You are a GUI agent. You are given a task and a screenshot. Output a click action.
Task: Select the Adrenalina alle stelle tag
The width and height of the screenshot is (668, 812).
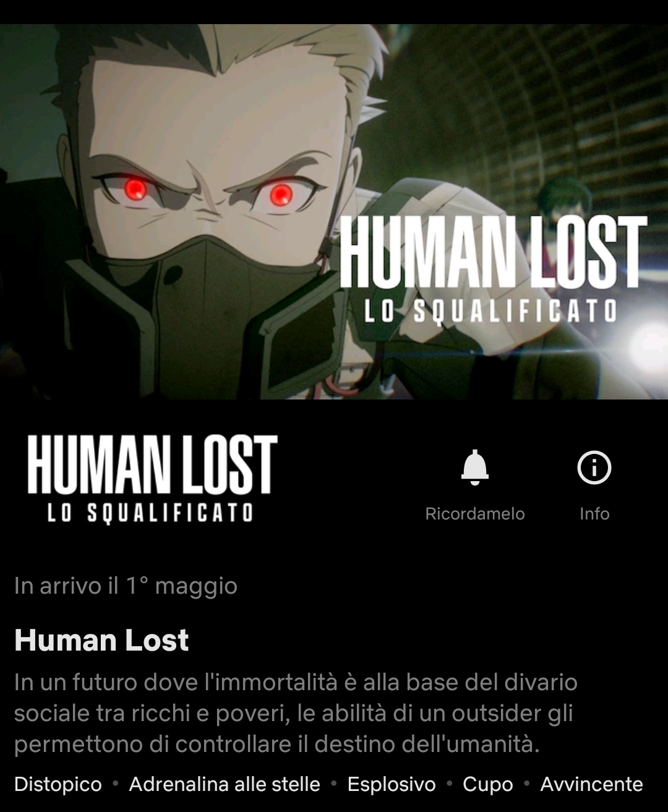point(225,784)
